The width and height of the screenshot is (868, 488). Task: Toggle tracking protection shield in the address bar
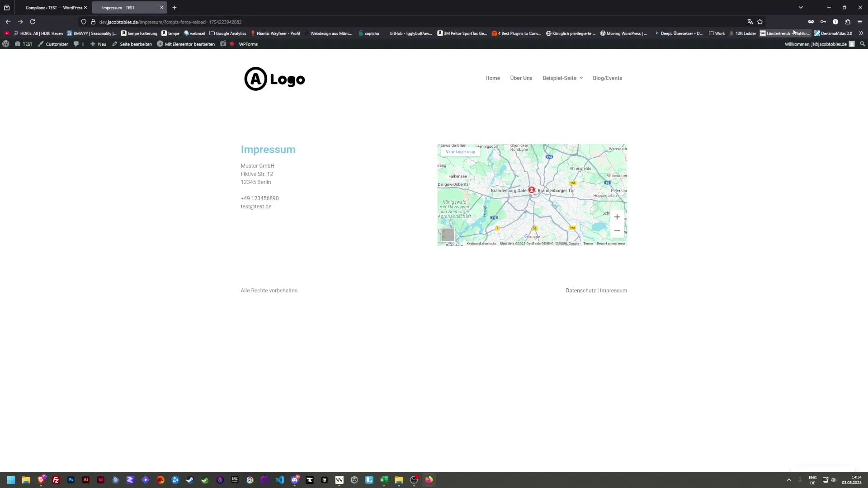[83, 22]
